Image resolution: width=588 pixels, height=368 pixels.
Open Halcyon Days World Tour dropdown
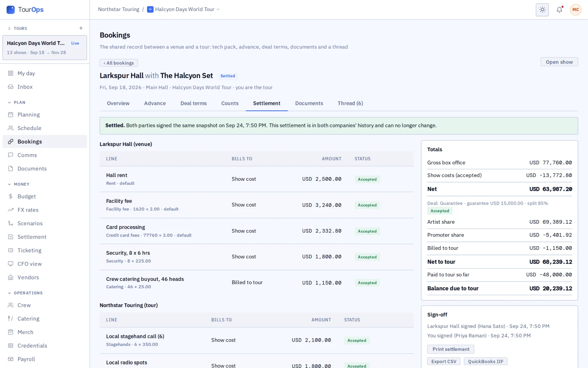click(x=183, y=10)
